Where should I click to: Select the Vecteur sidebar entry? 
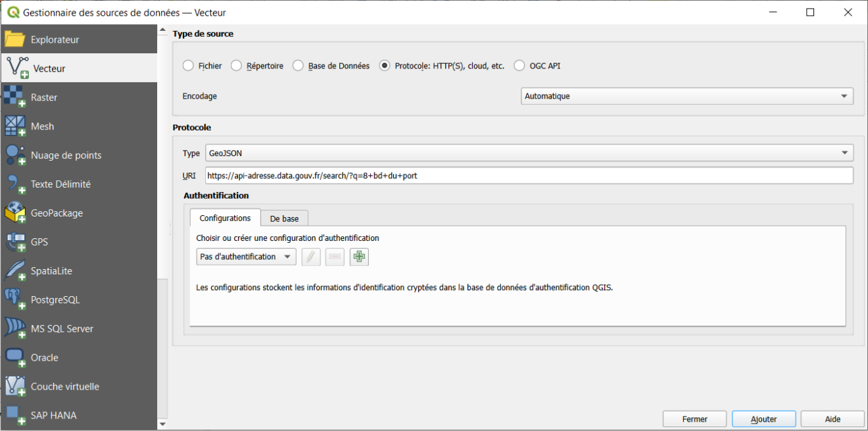tap(49, 67)
